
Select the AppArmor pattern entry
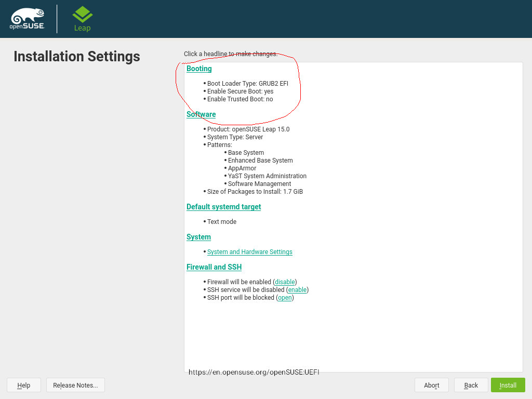(x=242, y=168)
